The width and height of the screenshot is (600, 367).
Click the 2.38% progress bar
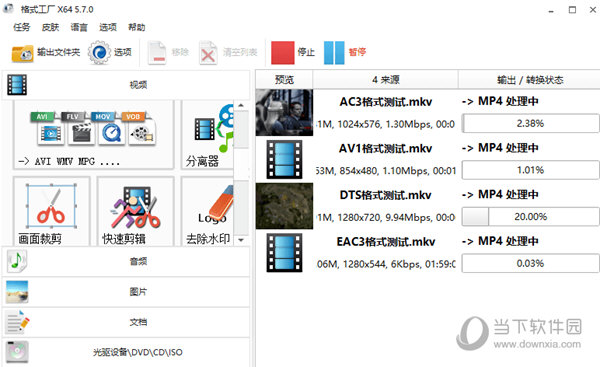click(530, 123)
